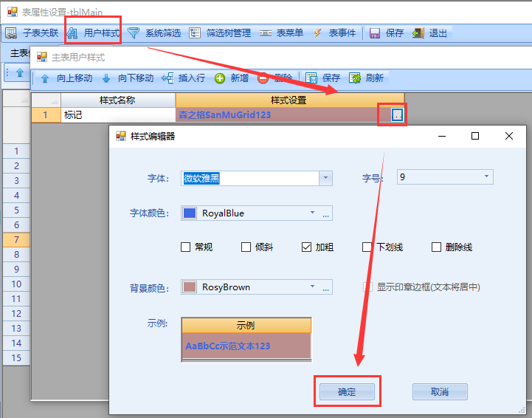The width and height of the screenshot is (532, 418).
Task: Click up arrow icon in background main table toolbar
Action: (20, 72)
